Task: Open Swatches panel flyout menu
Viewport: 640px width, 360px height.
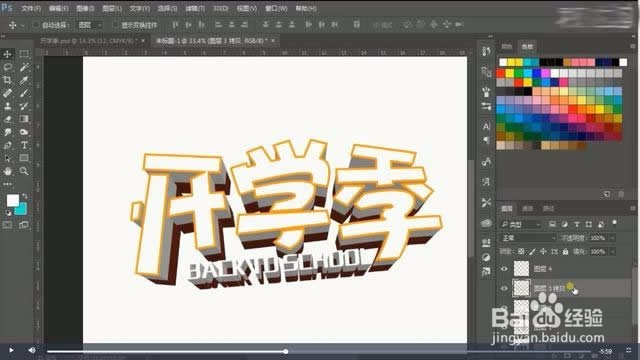Action: (x=633, y=47)
